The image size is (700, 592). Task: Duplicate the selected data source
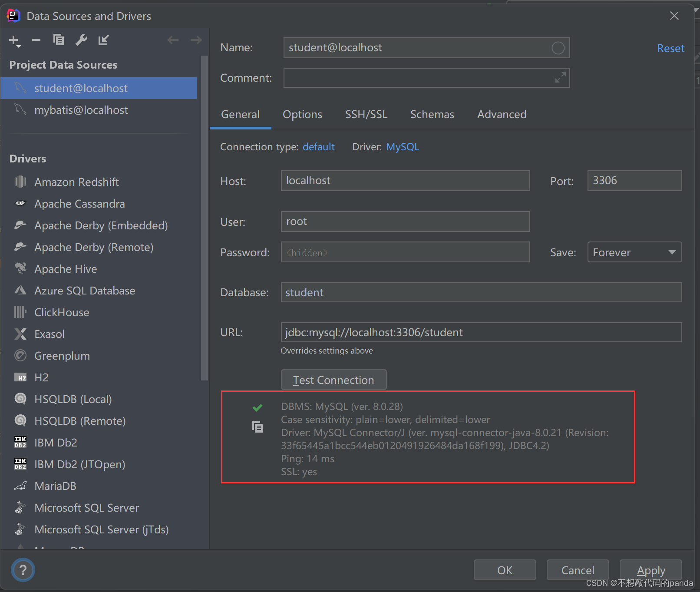59,40
